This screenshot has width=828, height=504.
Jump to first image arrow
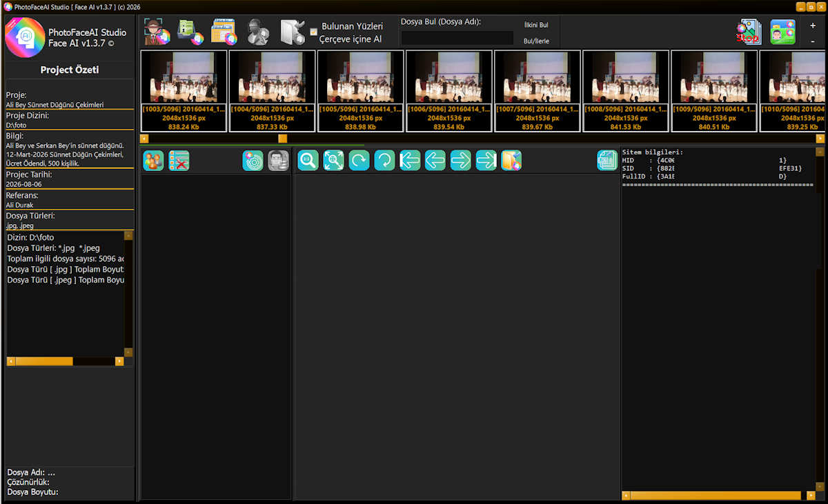coord(410,161)
